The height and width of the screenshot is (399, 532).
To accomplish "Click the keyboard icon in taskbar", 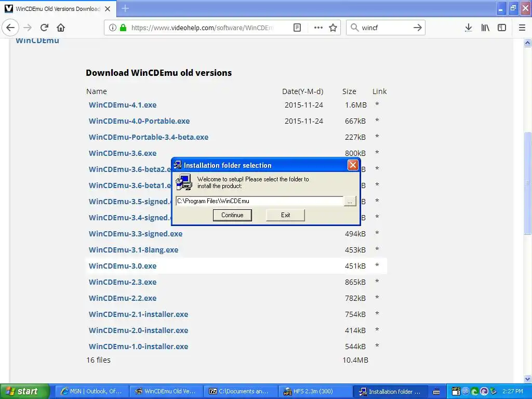I will [436, 392].
